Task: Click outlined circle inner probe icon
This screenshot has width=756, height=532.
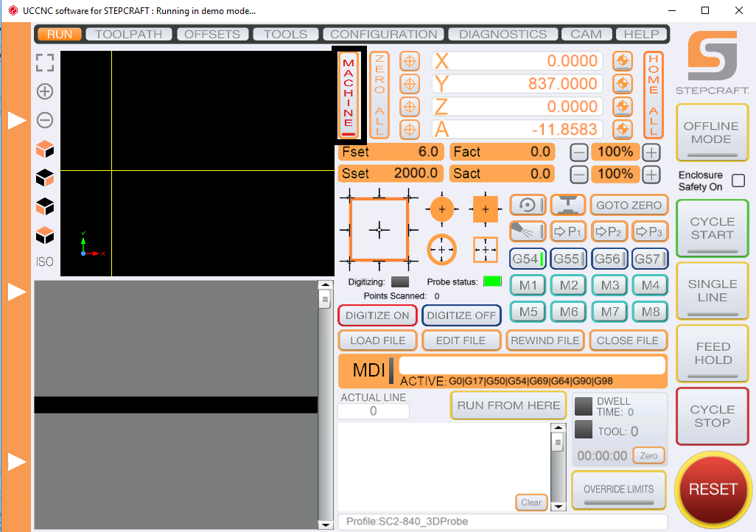Action: pyautogui.click(x=442, y=249)
